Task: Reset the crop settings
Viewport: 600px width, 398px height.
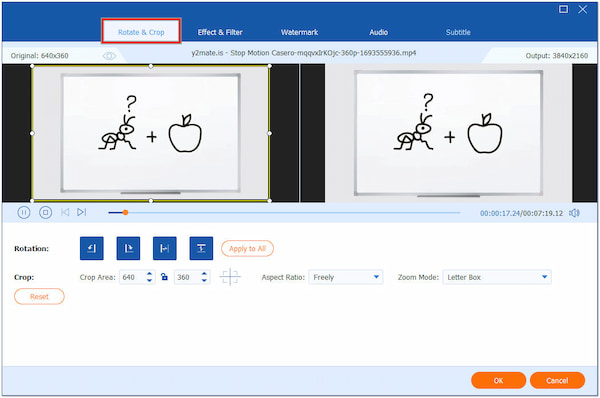Action: click(39, 297)
